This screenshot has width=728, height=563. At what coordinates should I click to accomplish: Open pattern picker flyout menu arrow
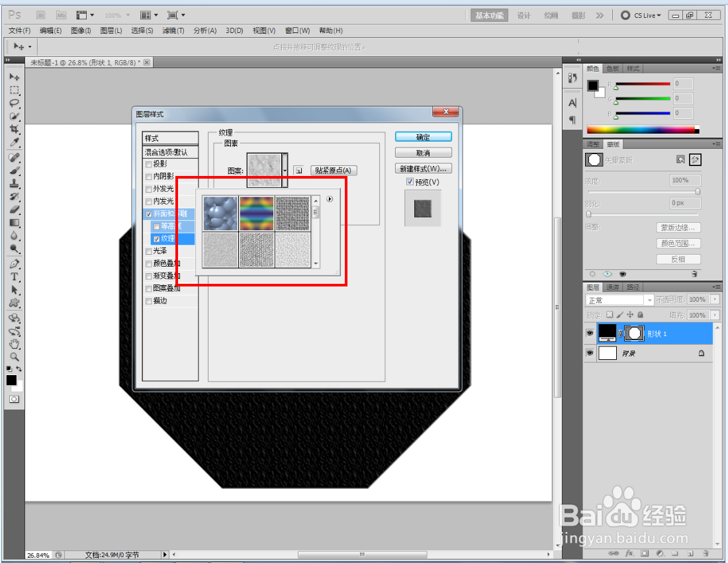330,199
